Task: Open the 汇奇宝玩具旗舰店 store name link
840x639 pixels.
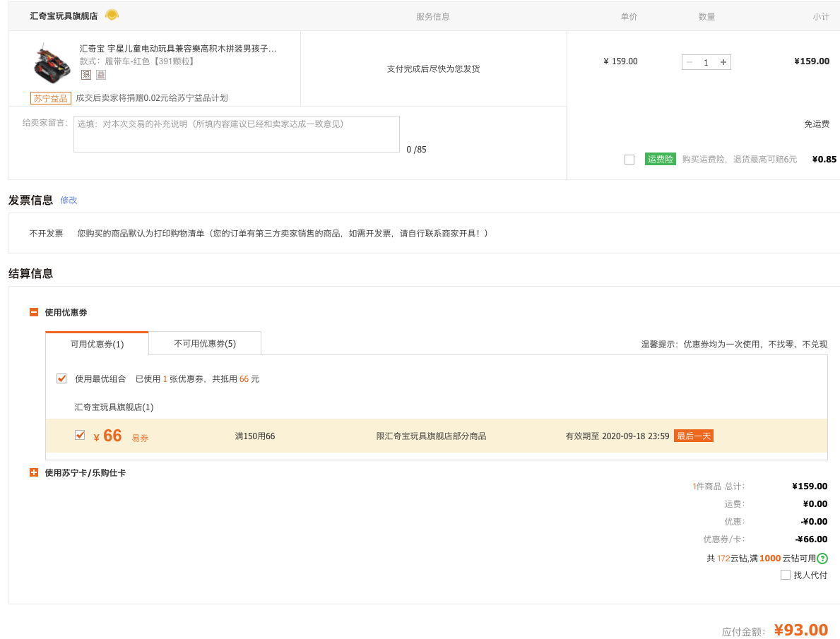Action: pos(64,16)
